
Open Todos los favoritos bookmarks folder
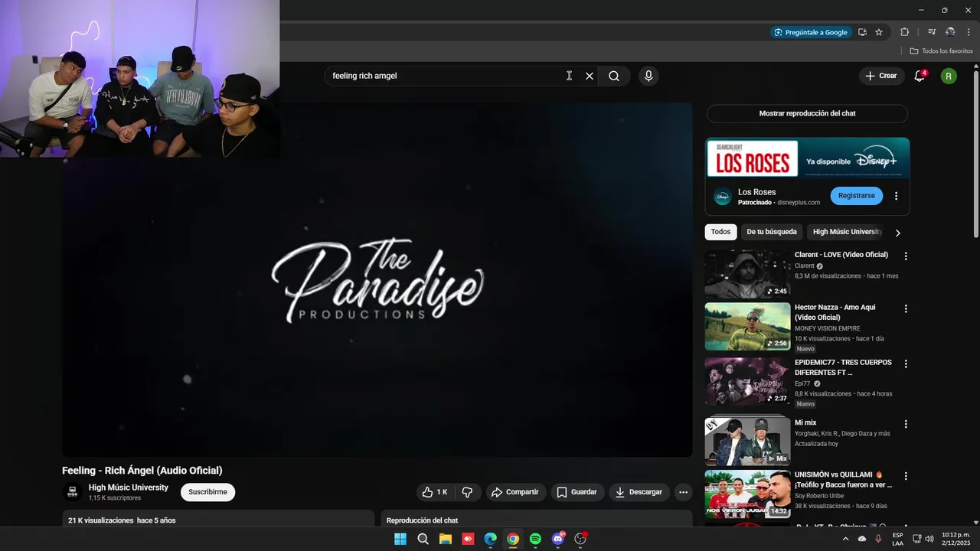coord(941,51)
